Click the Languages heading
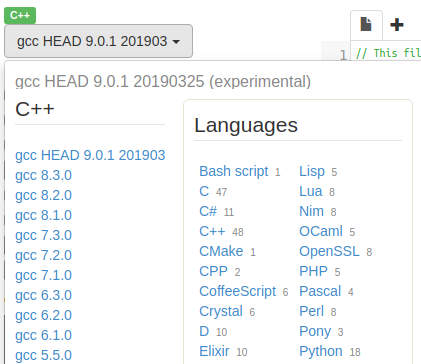Screen dimensions: 421x364 [x=246, y=125]
